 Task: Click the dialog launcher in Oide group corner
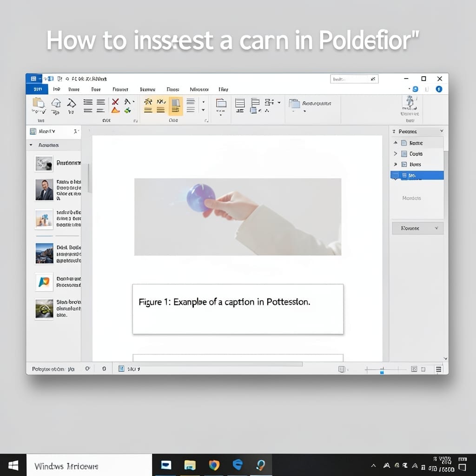point(206,120)
